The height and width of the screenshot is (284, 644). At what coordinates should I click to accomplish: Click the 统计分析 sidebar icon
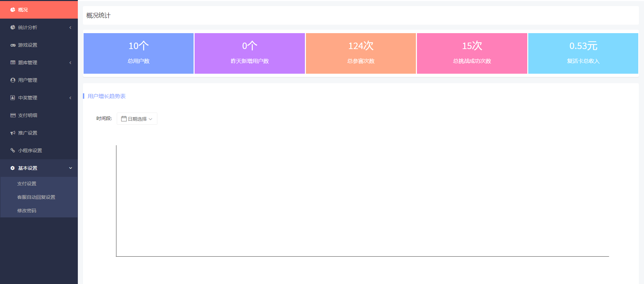[x=13, y=27]
